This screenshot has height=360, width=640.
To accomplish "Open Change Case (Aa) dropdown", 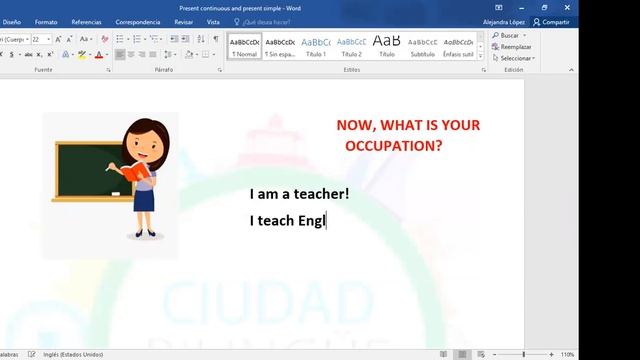I will pos(86,39).
